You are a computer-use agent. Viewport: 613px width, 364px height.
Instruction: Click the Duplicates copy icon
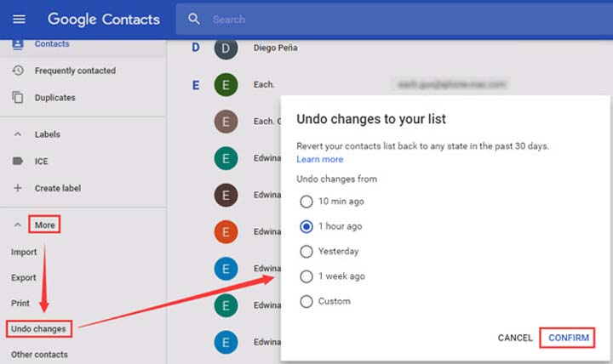click(18, 98)
